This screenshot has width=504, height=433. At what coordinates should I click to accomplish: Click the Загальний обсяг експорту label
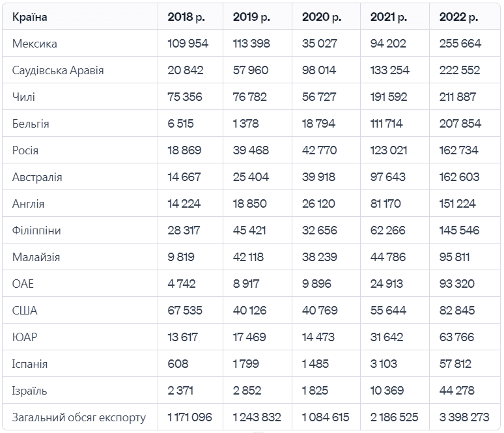(x=79, y=417)
